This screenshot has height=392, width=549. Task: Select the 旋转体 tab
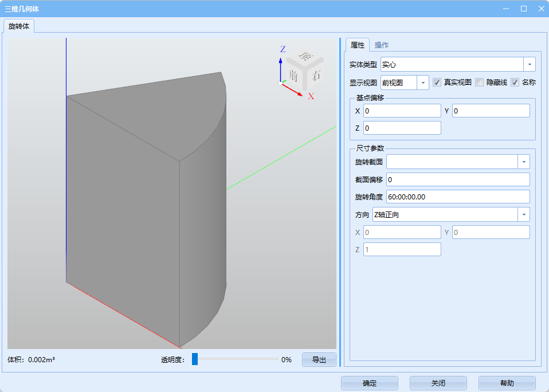(x=20, y=26)
